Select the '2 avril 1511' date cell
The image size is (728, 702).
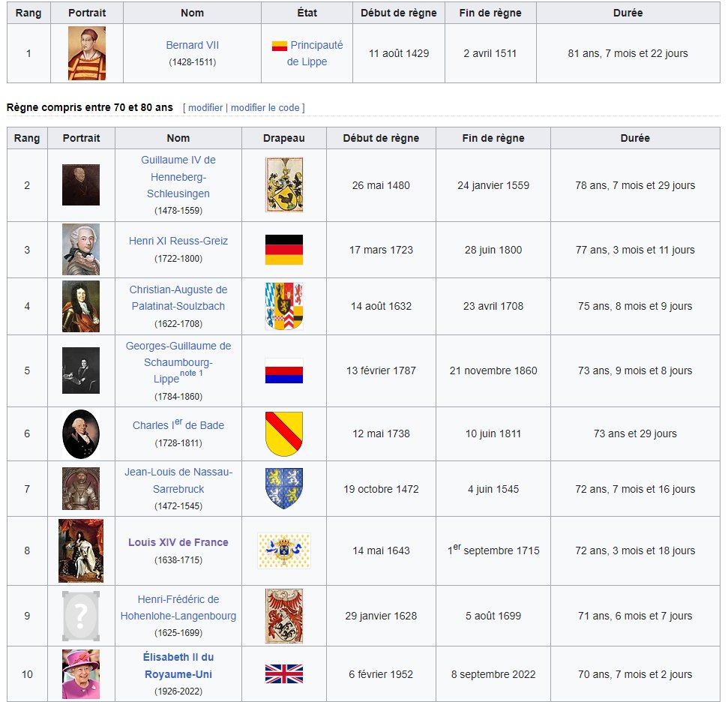click(490, 53)
